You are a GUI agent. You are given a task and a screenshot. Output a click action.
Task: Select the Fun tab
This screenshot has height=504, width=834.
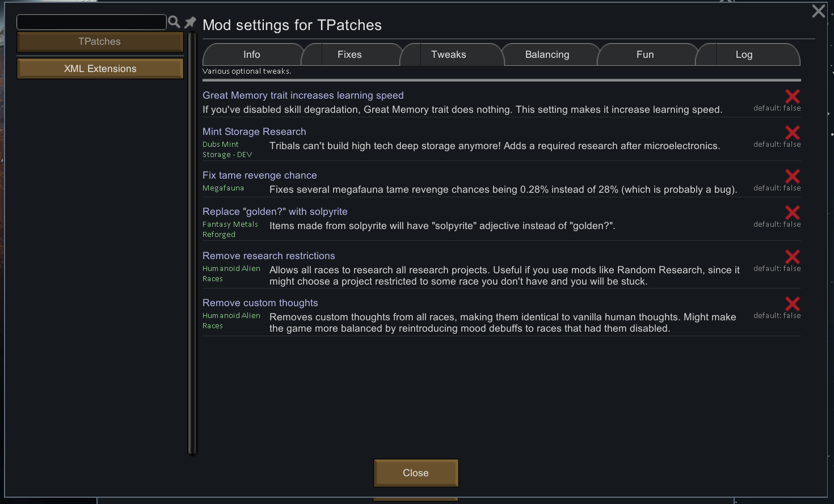645,54
